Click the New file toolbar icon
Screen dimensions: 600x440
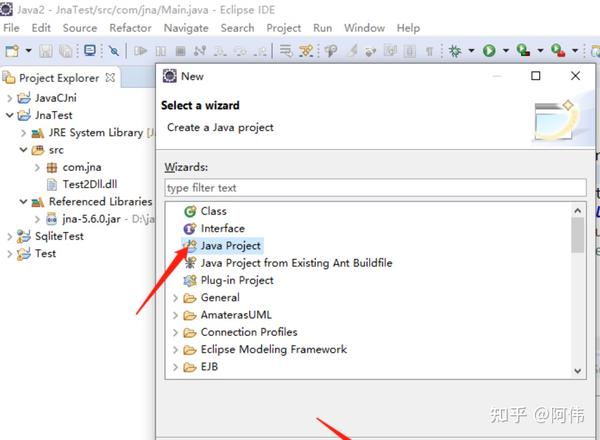pos(11,51)
